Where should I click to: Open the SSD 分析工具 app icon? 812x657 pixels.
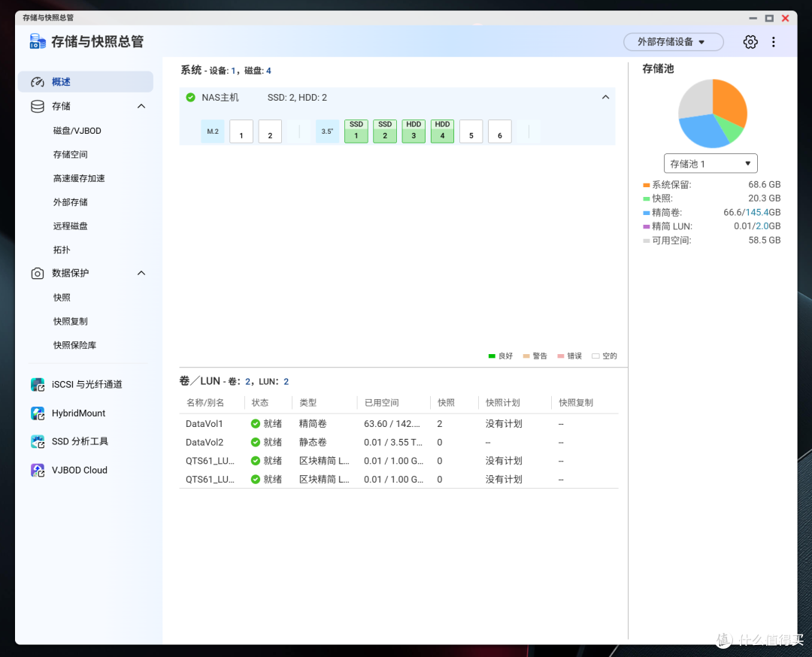[x=38, y=441]
